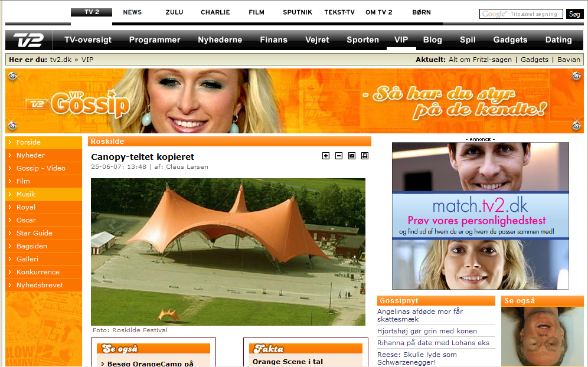Image resolution: width=588 pixels, height=367 pixels.
Task: Open the TEKST-TV tab
Action: pyautogui.click(x=339, y=12)
